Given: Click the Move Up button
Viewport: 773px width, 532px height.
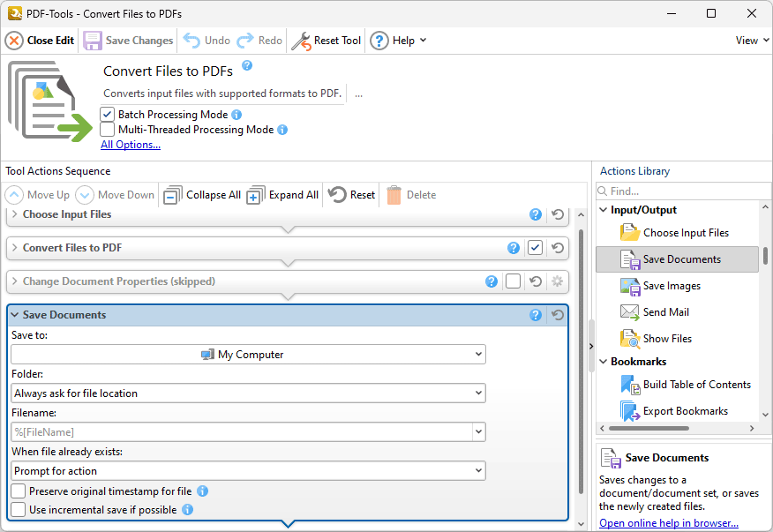Looking at the screenshot, I should coord(37,195).
